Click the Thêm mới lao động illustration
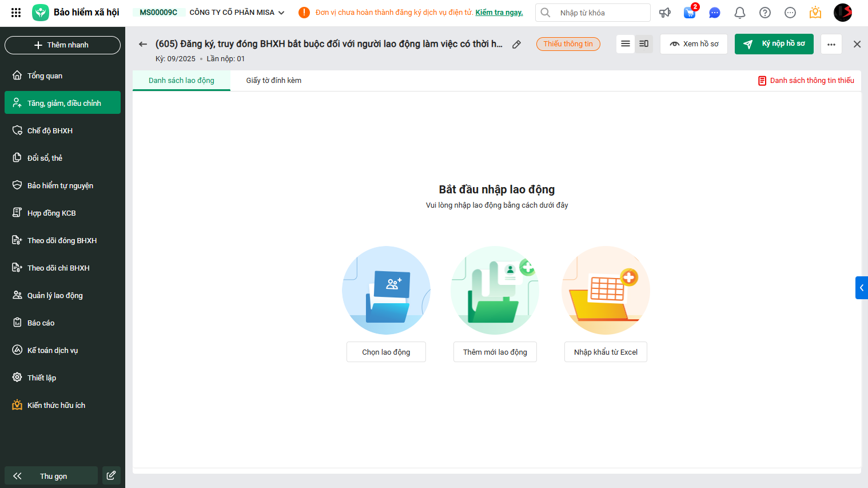Screen dimensions: 868x488 click(495, 290)
